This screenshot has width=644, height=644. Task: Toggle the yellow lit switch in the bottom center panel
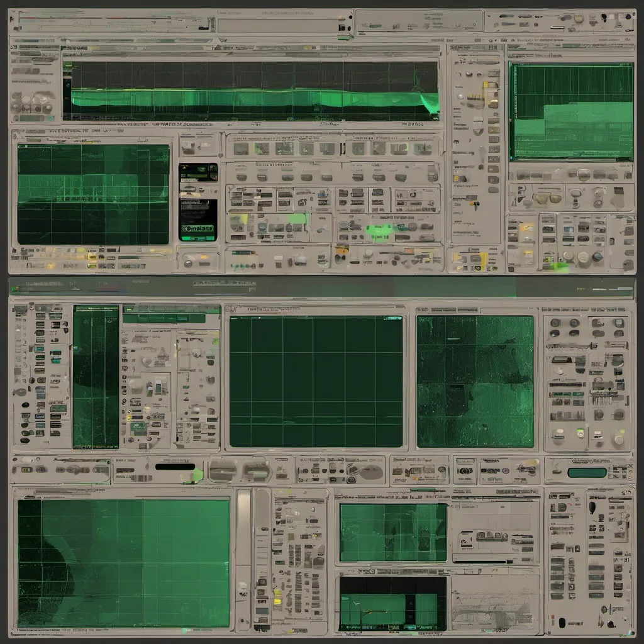click(277, 593)
